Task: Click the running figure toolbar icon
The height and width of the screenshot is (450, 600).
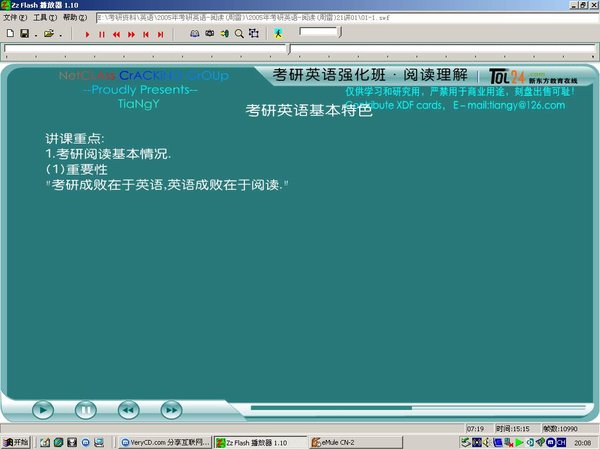Action: 278,33
